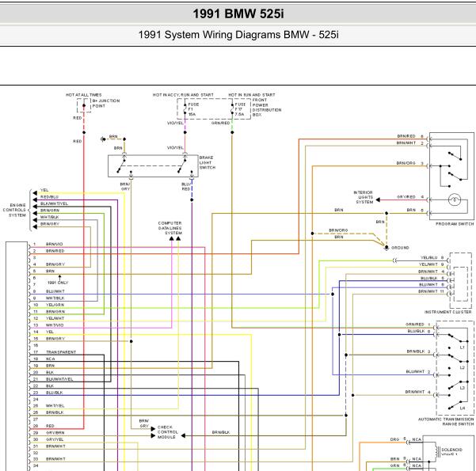
Task: Select the 'INSTRUMENT CLUSTER' label
Action: click(448, 312)
